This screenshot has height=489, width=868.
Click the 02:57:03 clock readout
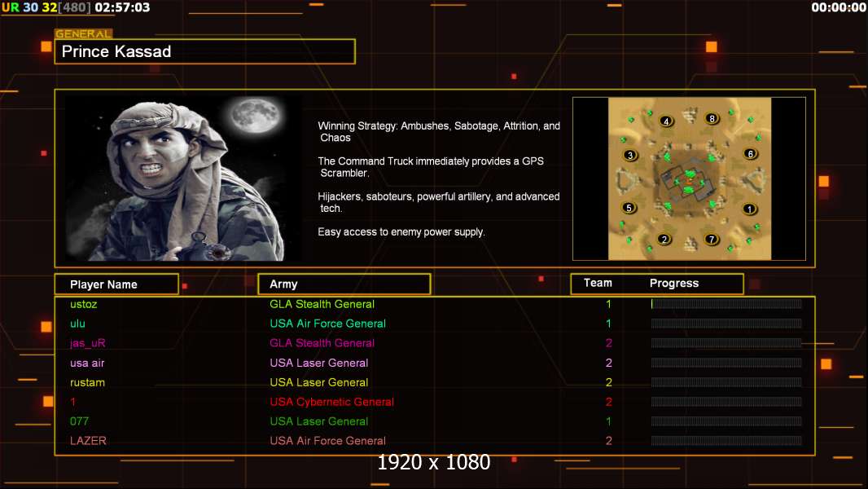click(122, 7)
